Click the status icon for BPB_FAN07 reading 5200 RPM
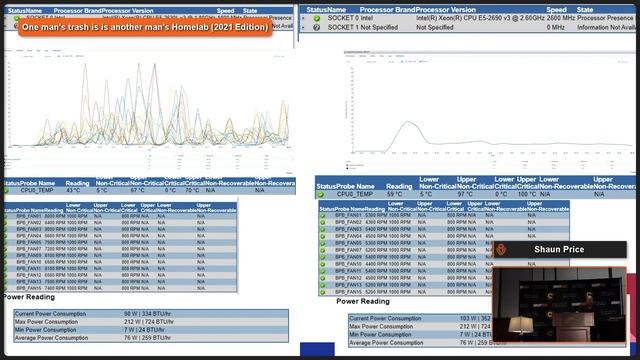This screenshot has width=640, height=360. point(323,250)
